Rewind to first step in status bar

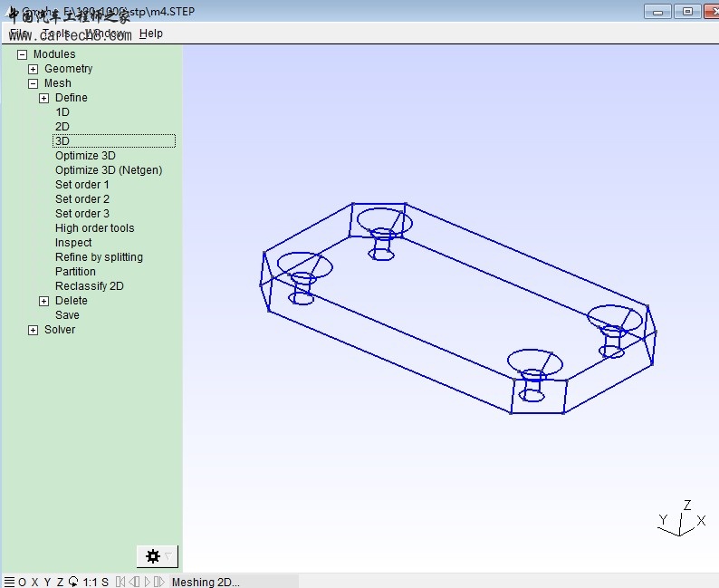point(120,582)
